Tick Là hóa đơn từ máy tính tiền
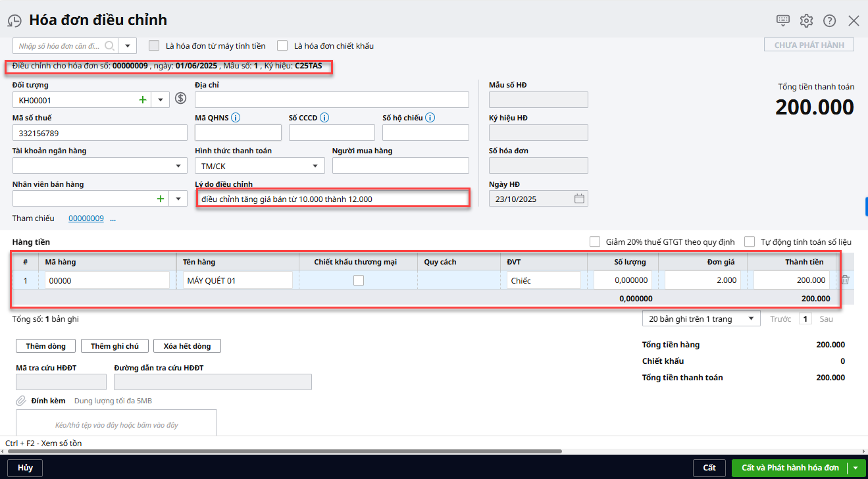Screen dimensions: 868x479 tap(154, 46)
